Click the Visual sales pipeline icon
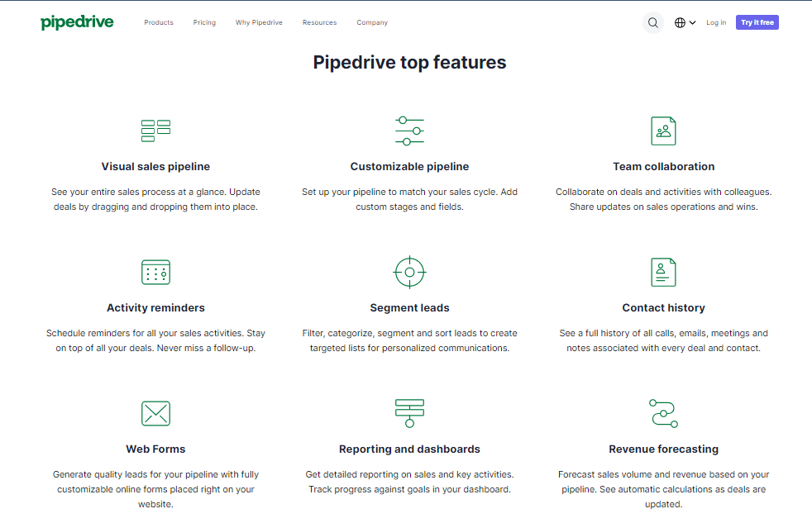 156,131
